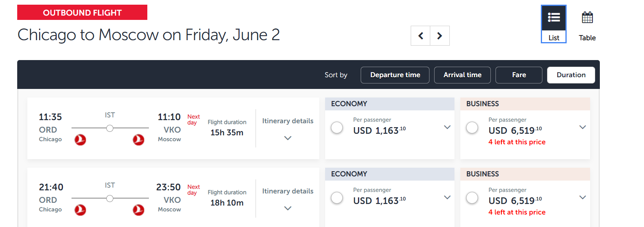Expand Itinerary details for 11:35 flight
The height and width of the screenshot is (227, 644).
tap(288, 129)
